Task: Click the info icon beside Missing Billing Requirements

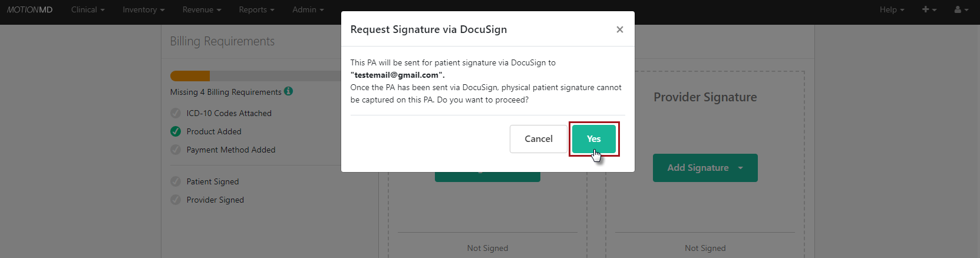Action: 288,91
